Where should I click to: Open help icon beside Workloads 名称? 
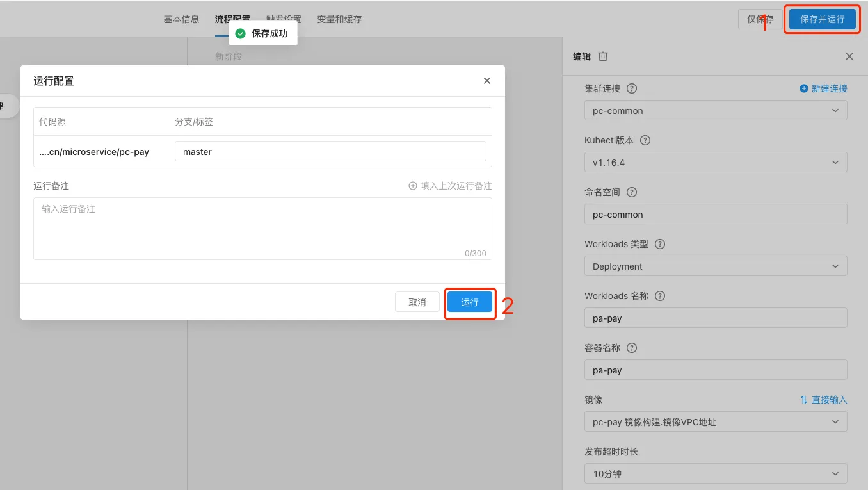point(660,296)
